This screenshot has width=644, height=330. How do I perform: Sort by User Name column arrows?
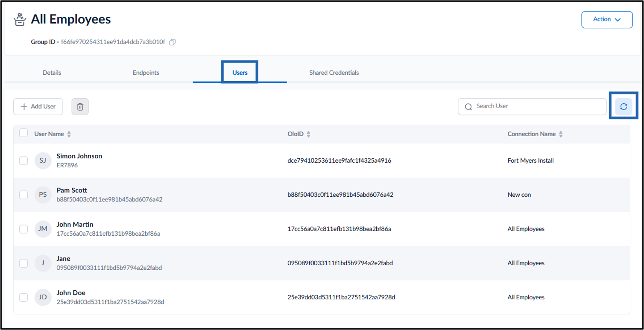point(69,134)
